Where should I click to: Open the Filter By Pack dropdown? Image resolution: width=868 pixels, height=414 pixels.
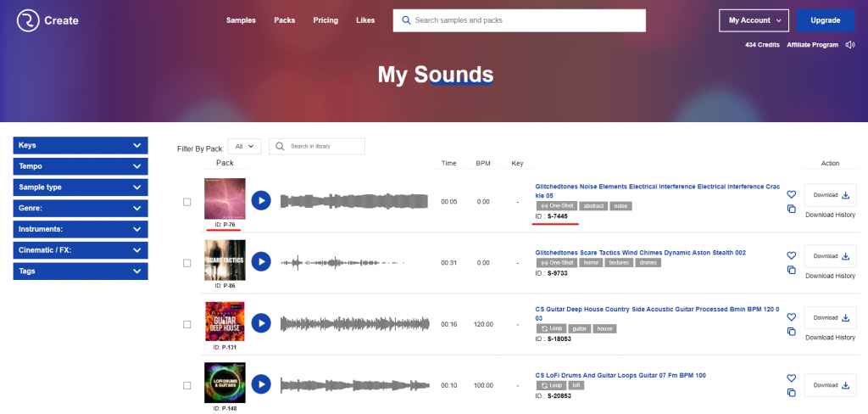244,147
